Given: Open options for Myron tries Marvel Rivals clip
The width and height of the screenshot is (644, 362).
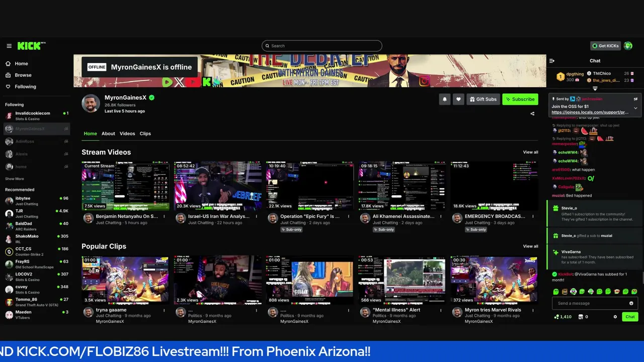Looking at the screenshot, I should pos(533,310).
